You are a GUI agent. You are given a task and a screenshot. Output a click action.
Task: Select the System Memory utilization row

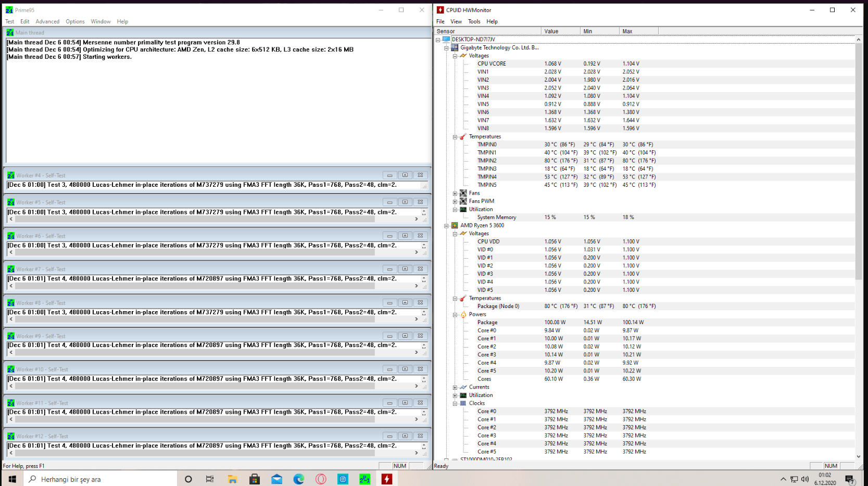(x=646, y=218)
